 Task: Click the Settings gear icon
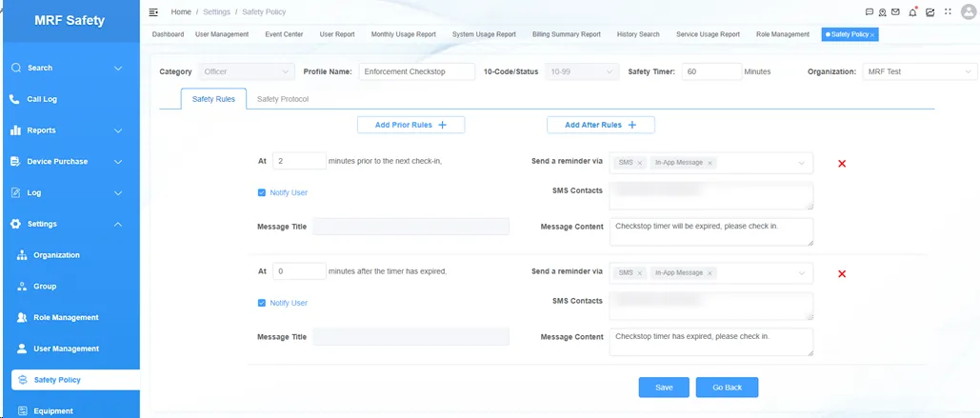tap(16, 224)
